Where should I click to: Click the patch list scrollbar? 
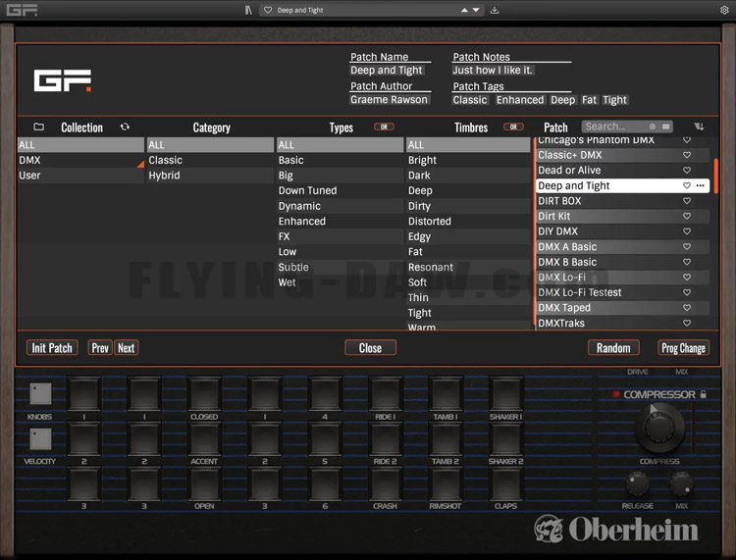[x=715, y=176]
